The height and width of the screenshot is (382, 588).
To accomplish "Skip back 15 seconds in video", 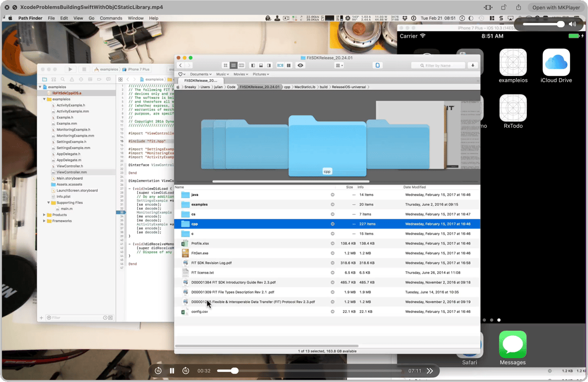I will tap(158, 371).
